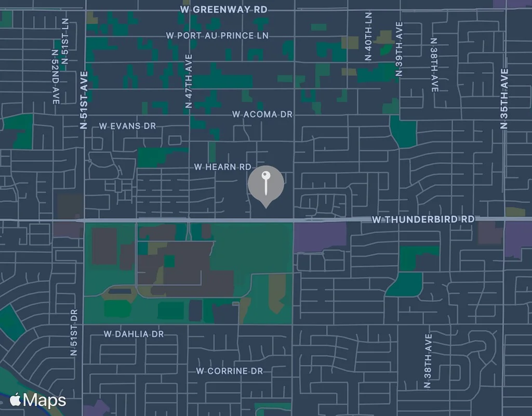Click the N 40TH LN street label
The width and height of the screenshot is (532, 416).
point(368,36)
